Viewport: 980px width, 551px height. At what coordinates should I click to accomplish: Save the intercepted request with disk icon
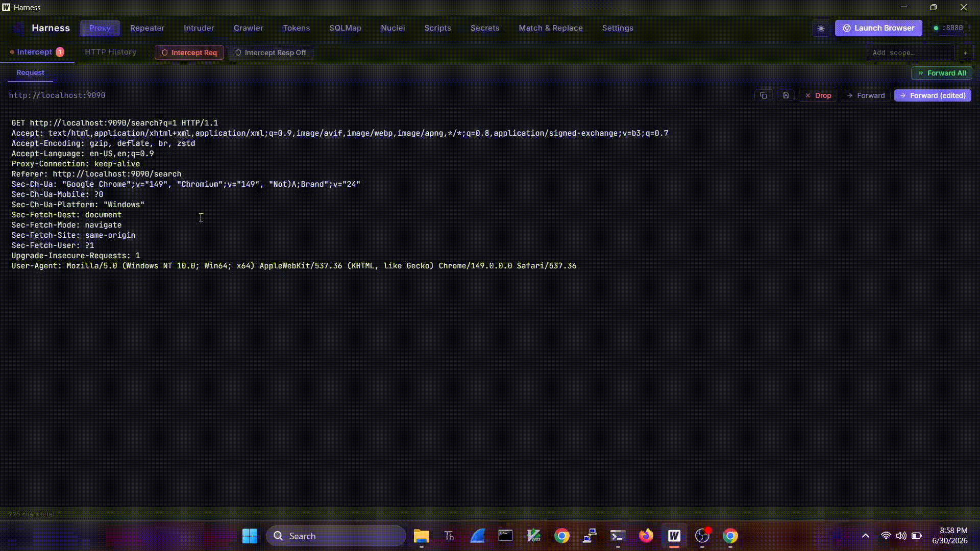[786, 95]
